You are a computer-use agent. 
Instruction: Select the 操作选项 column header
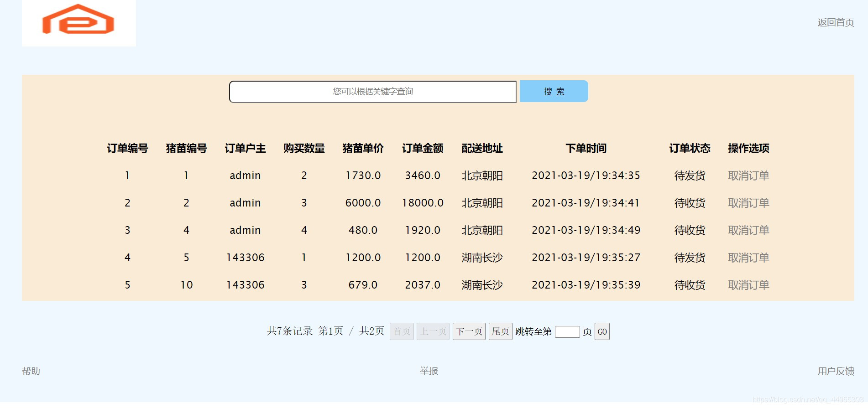coord(748,148)
